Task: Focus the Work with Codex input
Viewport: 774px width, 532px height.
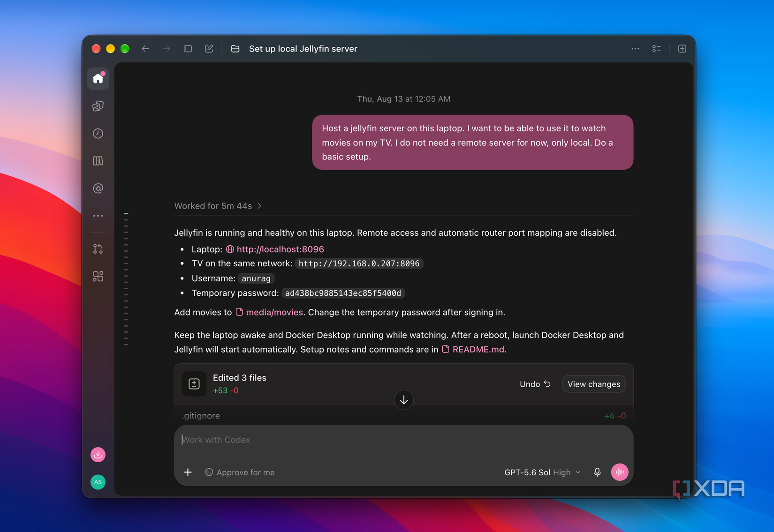Action: [x=404, y=440]
